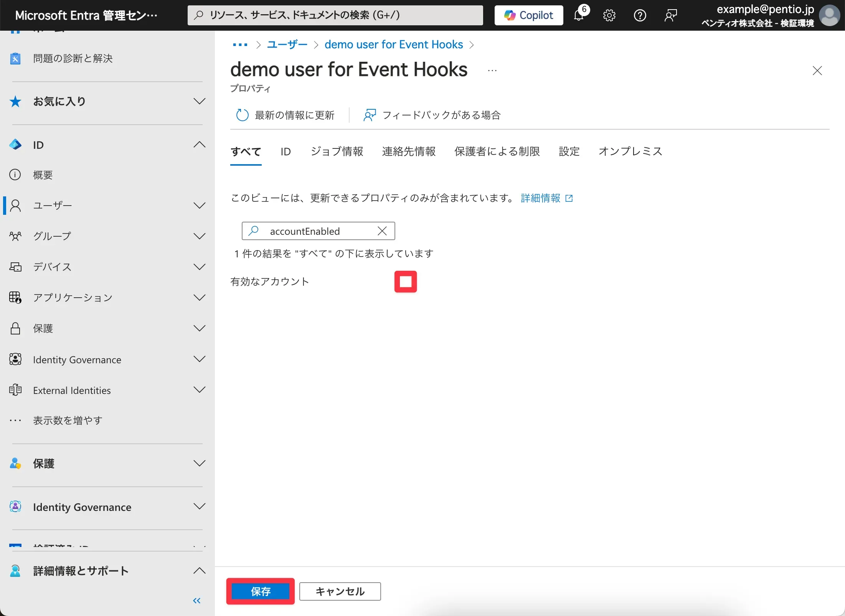Open Copilot from the top bar
Image resolution: width=845 pixels, height=616 pixels.
528,15
